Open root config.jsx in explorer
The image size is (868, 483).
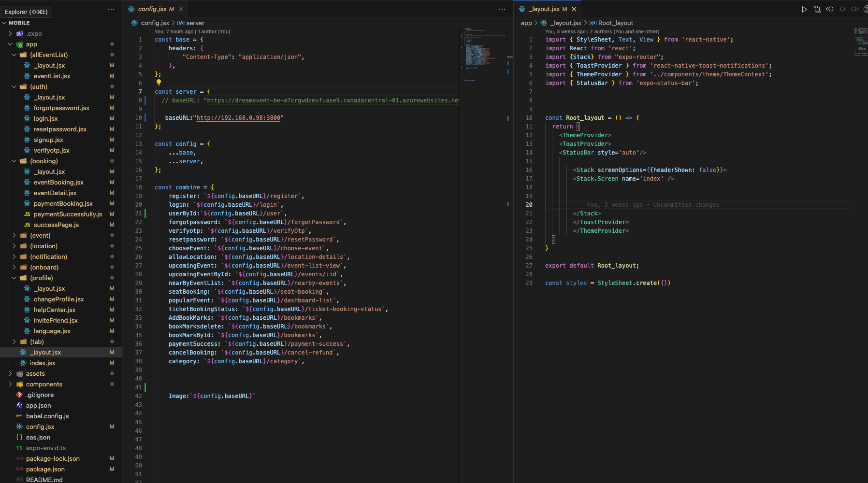(x=40, y=426)
